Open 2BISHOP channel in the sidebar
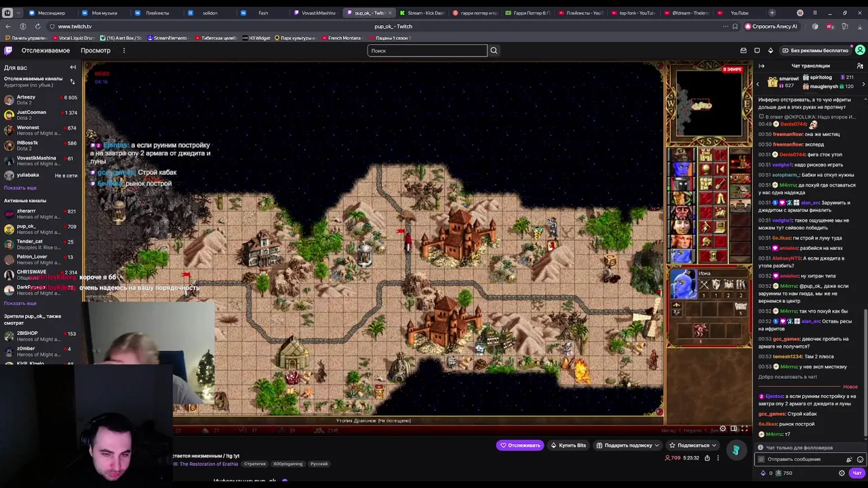This screenshot has height=488, width=868. (x=41, y=336)
